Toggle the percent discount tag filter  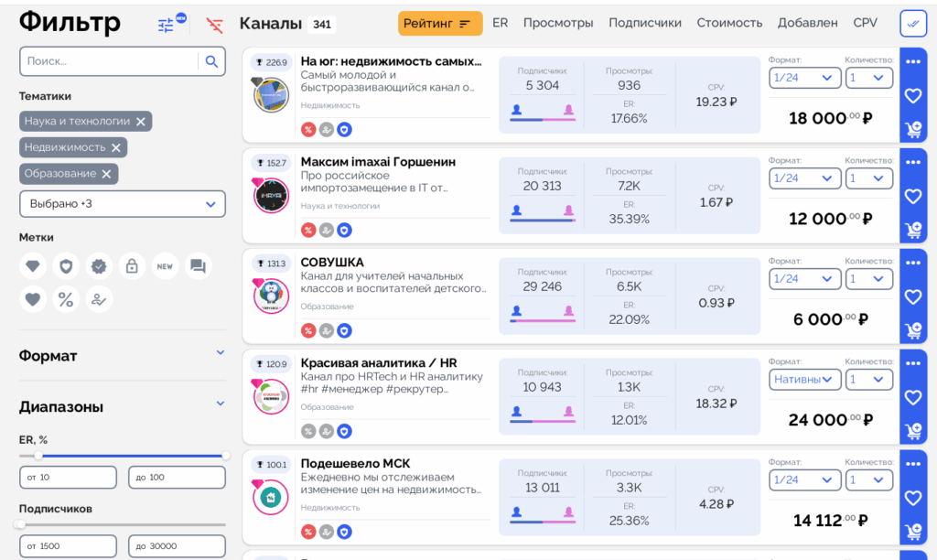click(65, 299)
